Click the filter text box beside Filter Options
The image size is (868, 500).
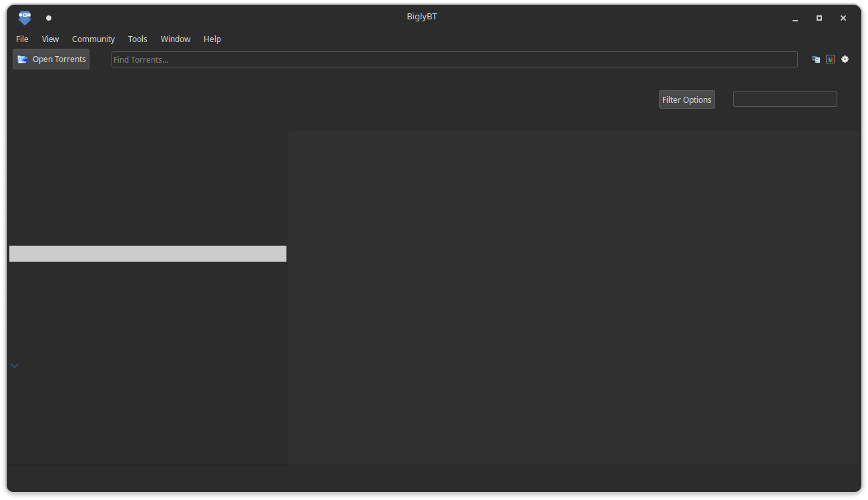pyautogui.click(x=785, y=99)
